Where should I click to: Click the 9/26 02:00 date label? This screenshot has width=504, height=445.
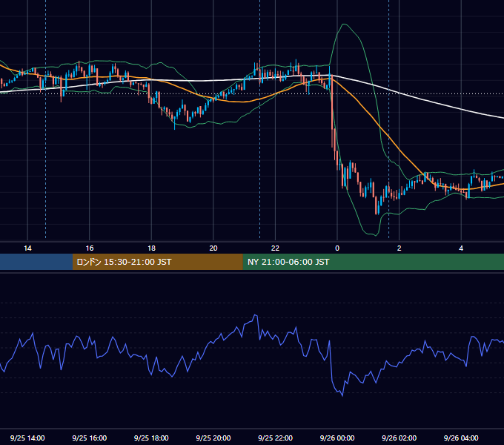pyautogui.click(x=399, y=438)
